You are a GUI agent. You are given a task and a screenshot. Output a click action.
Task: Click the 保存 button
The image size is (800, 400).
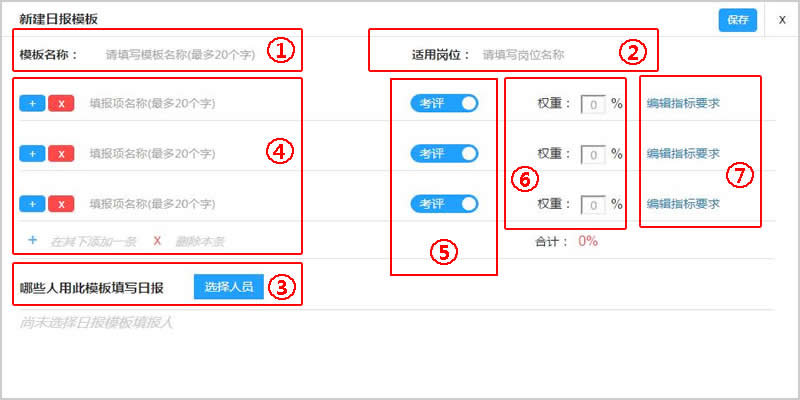(x=738, y=20)
